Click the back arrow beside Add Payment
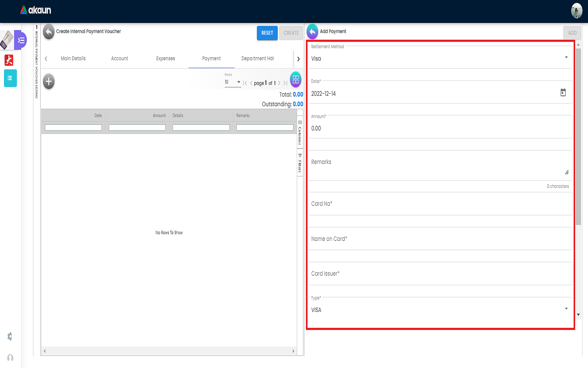Viewport: 588px width, 368px height. click(x=312, y=32)
